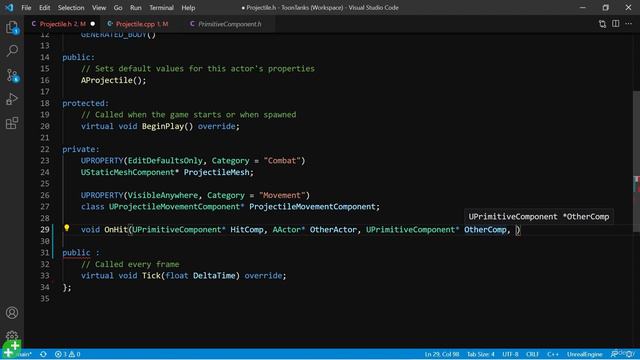Click the underlined public keyword on line 31
The height and width of the screenshot is (360, 640).
tap(76, 253)
